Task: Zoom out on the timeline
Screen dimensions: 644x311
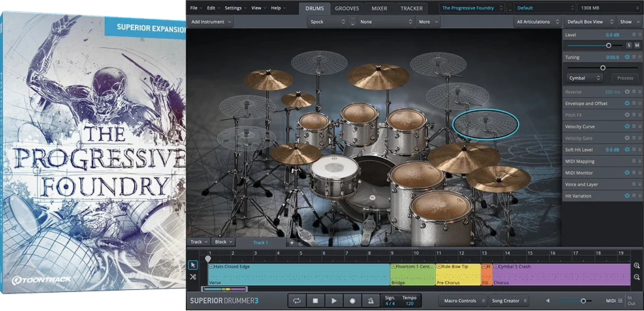Action: 637,277
